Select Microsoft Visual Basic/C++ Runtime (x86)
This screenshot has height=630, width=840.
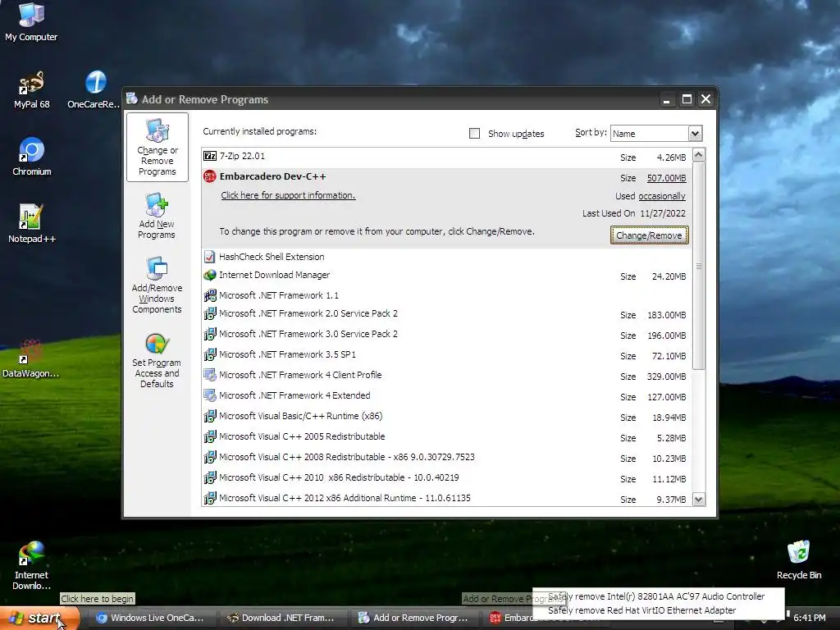[x=447, y=416]
